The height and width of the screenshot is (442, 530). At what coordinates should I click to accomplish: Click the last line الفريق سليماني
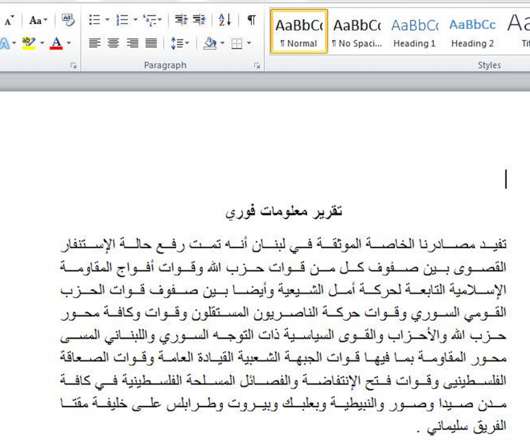(x=463, y=426)
